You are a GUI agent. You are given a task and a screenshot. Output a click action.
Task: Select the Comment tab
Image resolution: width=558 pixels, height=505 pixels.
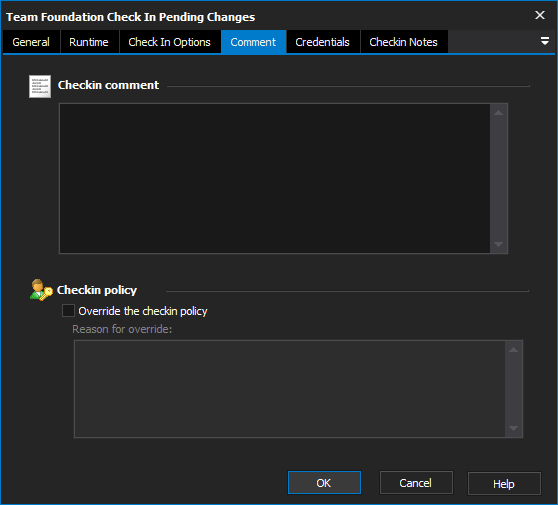253,42
